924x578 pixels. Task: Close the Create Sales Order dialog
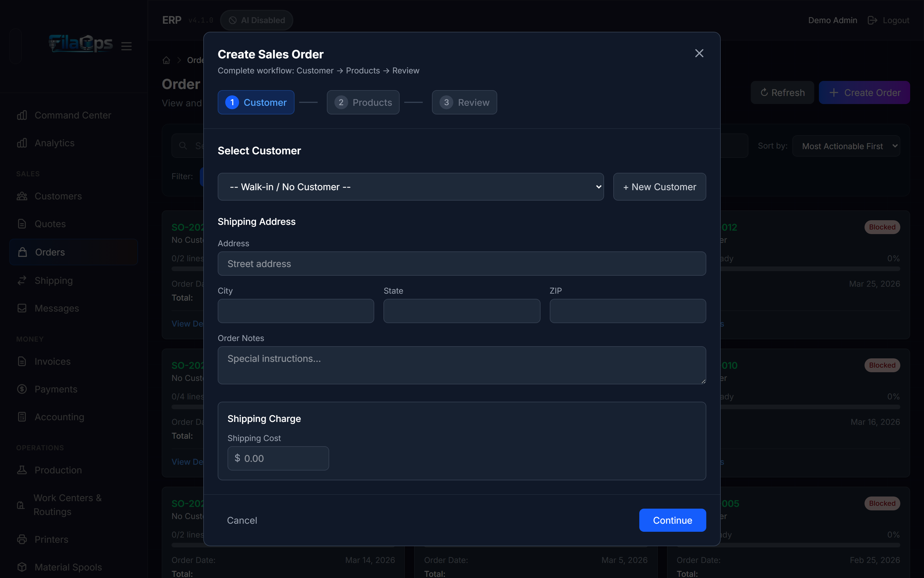coord(699,53)
